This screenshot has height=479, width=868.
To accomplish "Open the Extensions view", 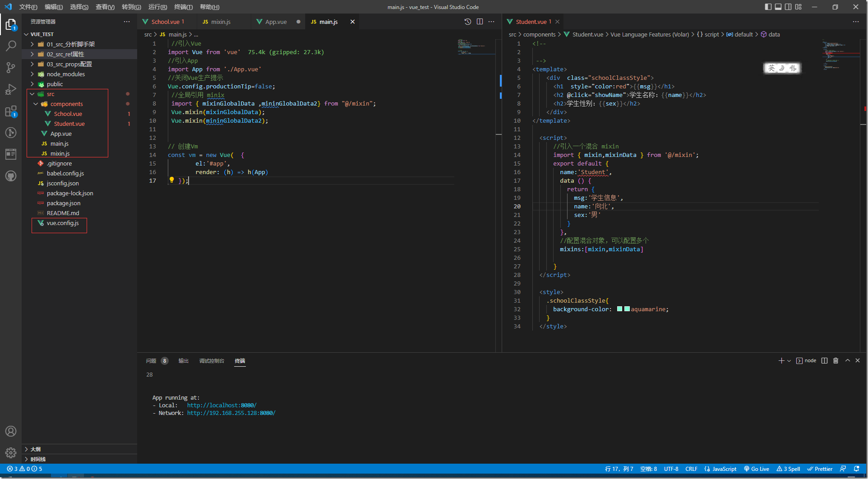I will pos(11,111).
